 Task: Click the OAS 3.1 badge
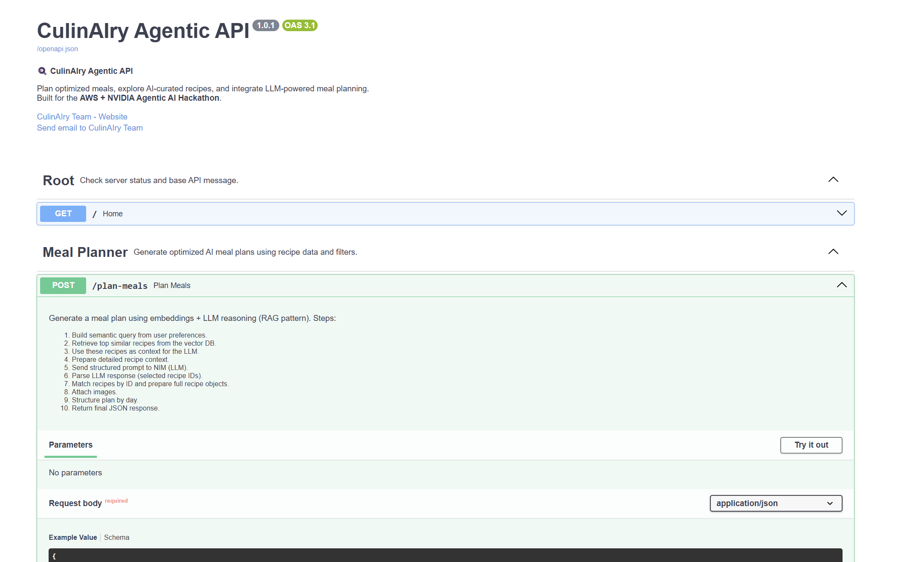pyautogui.click(x=299, y=26)
